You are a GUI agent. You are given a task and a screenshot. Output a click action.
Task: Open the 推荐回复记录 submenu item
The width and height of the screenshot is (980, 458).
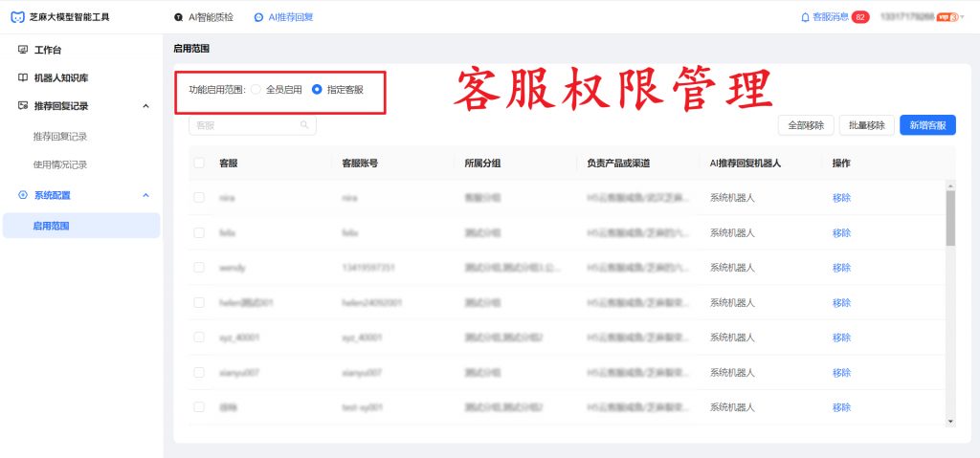point(60,136)
